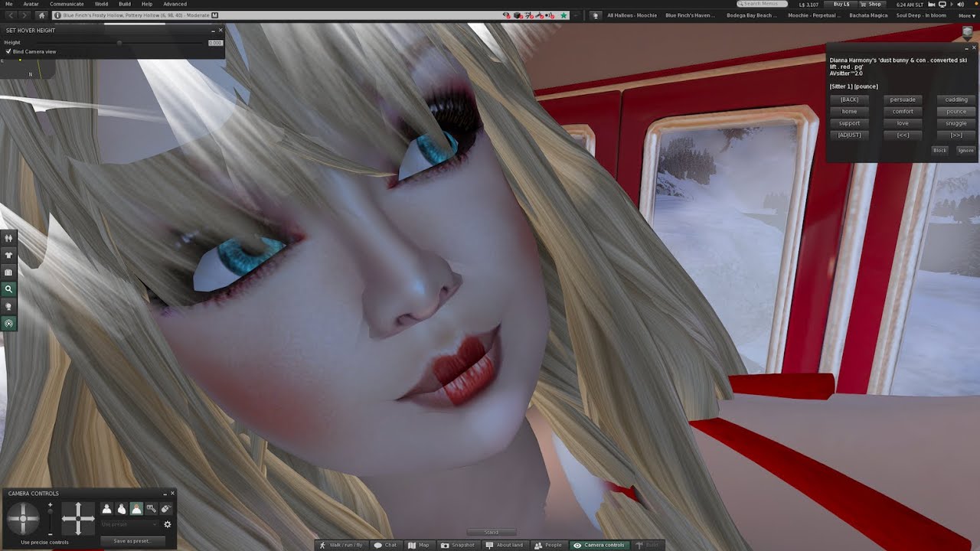This screenshot has height=551, width=980.
Task: Select the object view camera icon
Action: pos(151,509)
